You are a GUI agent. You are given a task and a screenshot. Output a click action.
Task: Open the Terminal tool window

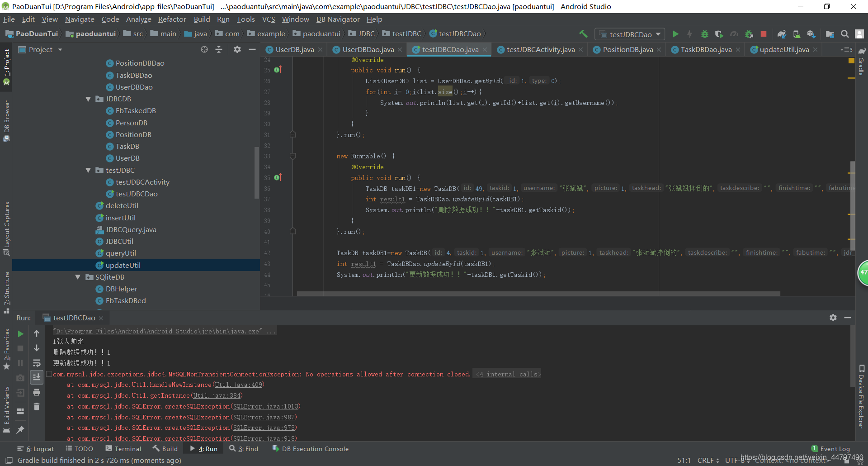click(x=123, y=449)
